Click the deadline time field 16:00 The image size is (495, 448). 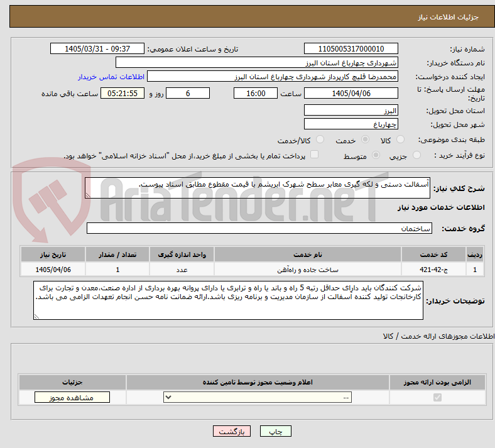point(256,93)
